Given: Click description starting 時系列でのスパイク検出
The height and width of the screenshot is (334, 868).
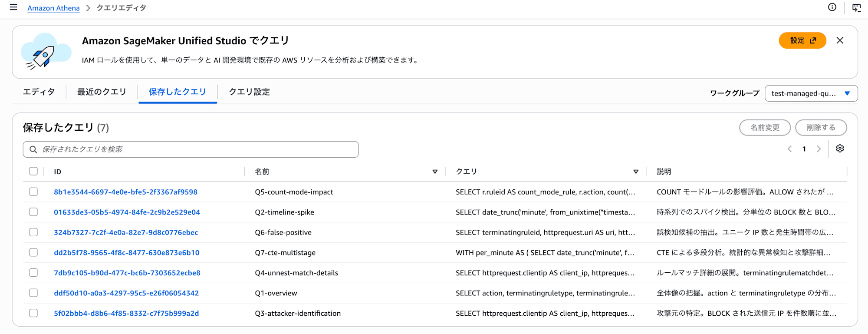Looking at the screenshot, I should click(x=746, y=212).
